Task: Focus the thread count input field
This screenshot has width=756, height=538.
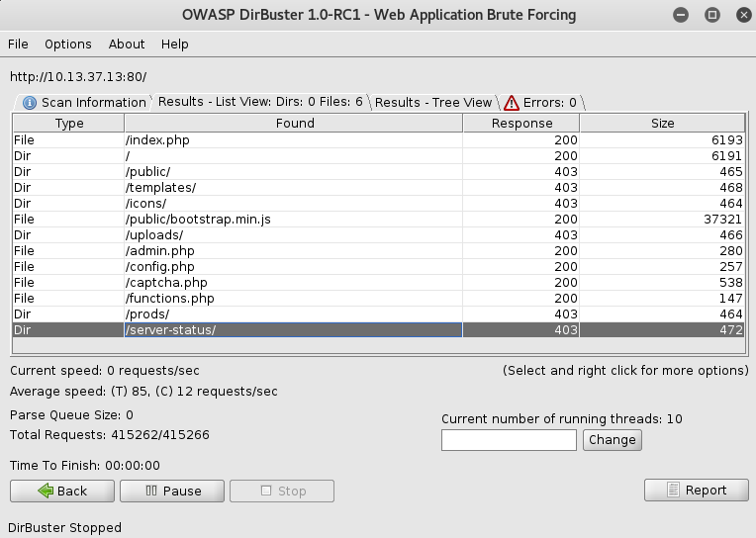Action: coord(509,440)
